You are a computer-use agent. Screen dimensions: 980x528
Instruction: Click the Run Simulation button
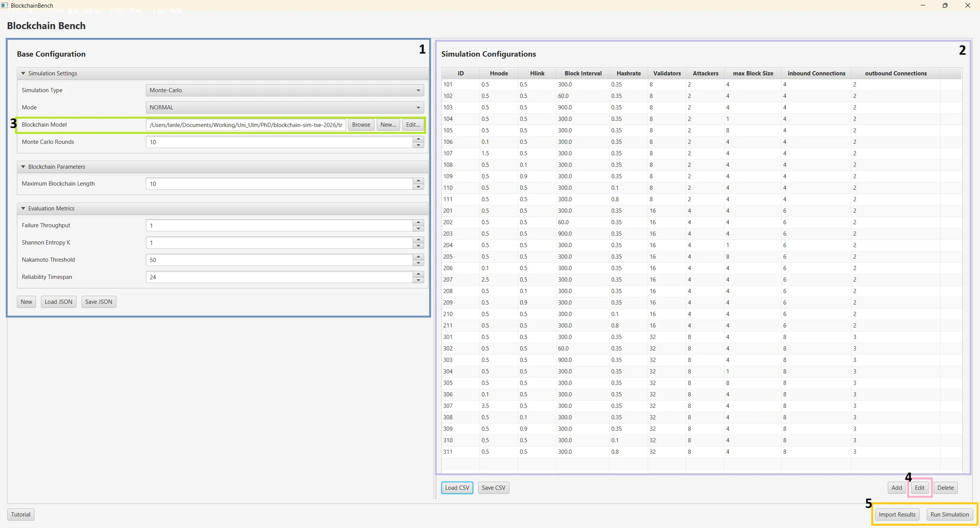(x=950, y=515)
